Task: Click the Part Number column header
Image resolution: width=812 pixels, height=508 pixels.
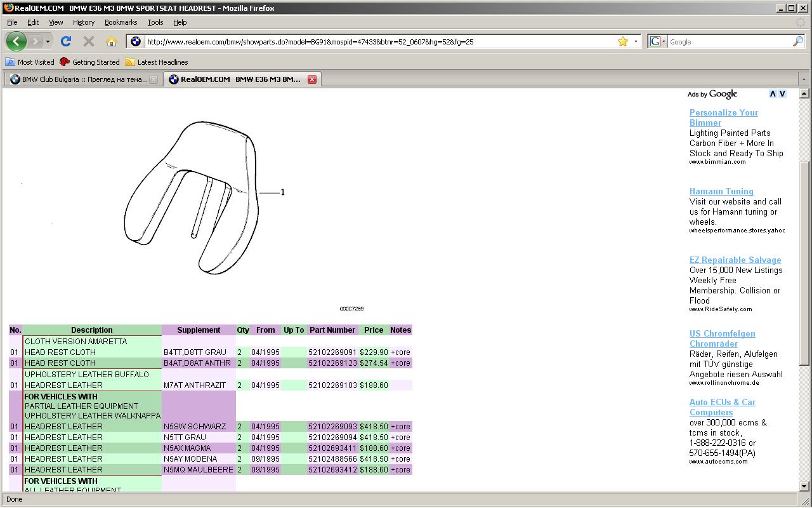Action: 332,330
